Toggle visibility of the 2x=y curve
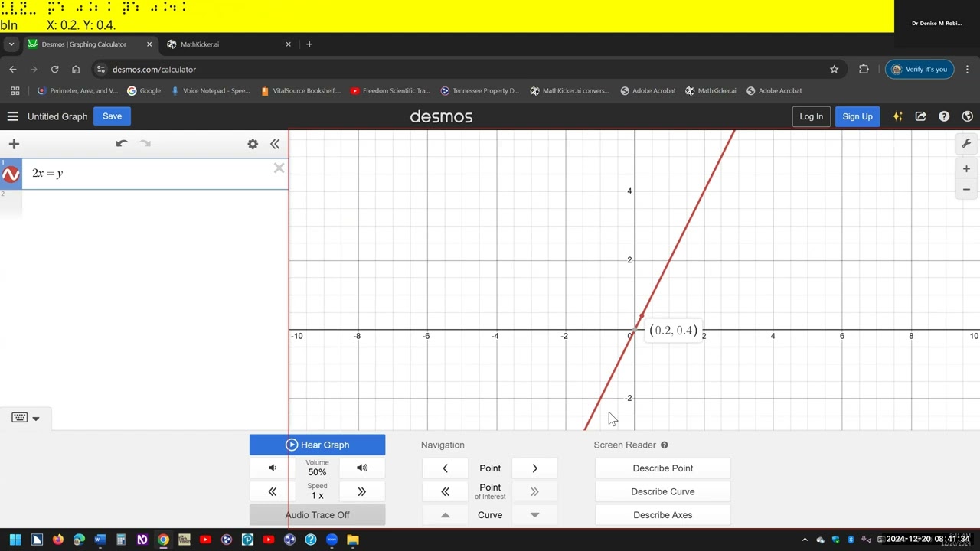 (x=11, y=175)
